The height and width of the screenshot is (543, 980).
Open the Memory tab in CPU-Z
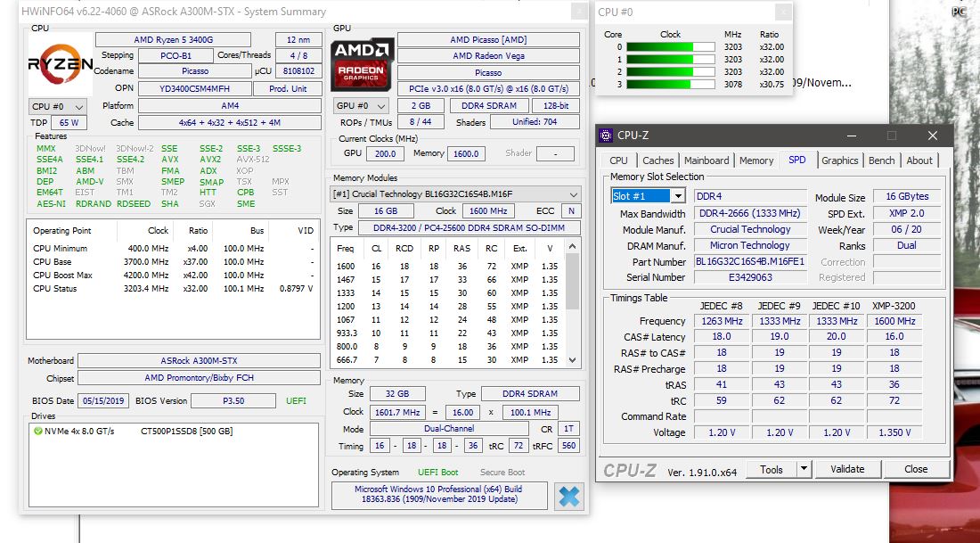[756, 160]
